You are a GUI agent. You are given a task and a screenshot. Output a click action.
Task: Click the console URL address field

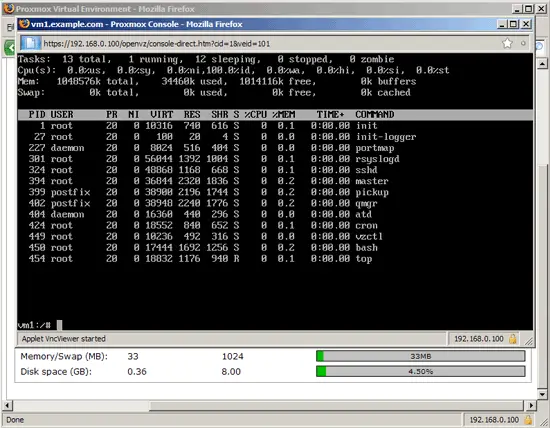point(270,44)
